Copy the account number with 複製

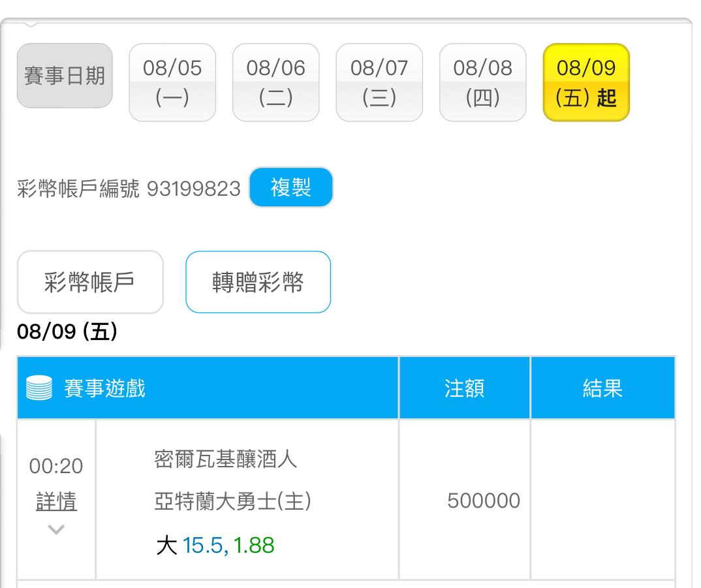291,187
